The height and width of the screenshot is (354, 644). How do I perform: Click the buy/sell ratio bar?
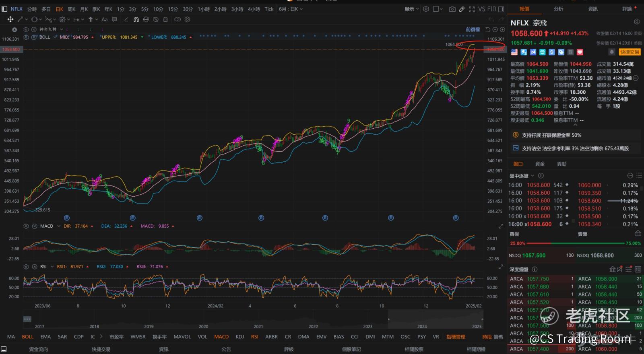point(575,243)
